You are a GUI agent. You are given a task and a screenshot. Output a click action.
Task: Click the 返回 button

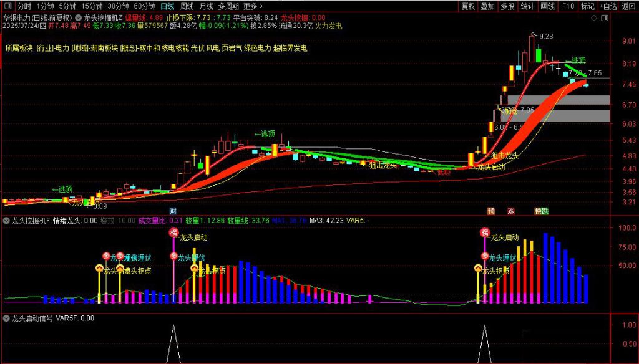pos(629,7)
